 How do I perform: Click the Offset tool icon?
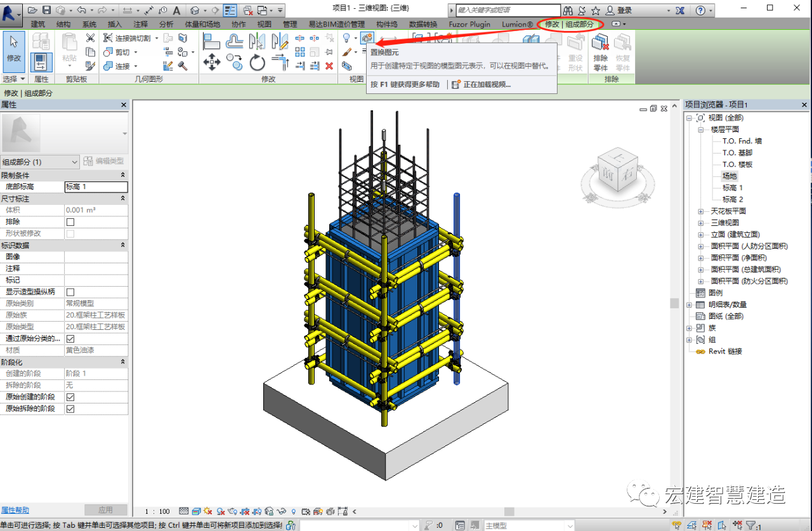click(234, 41)
